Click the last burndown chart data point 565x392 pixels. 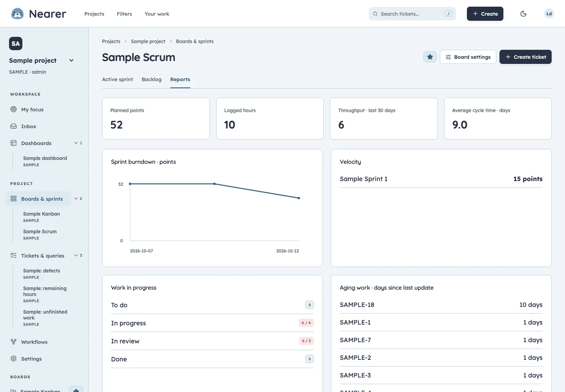coord(299,198)
